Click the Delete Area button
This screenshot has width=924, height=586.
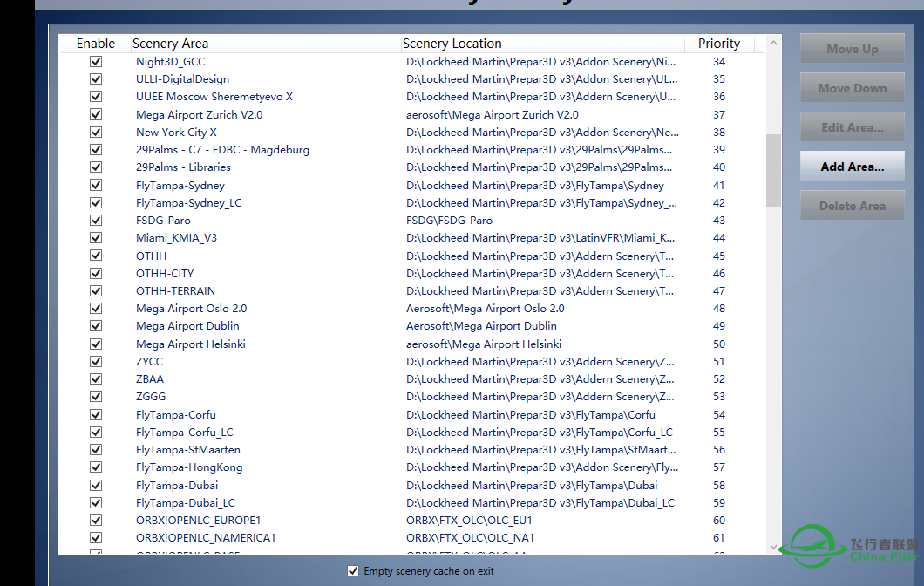[x=852, y=206]
